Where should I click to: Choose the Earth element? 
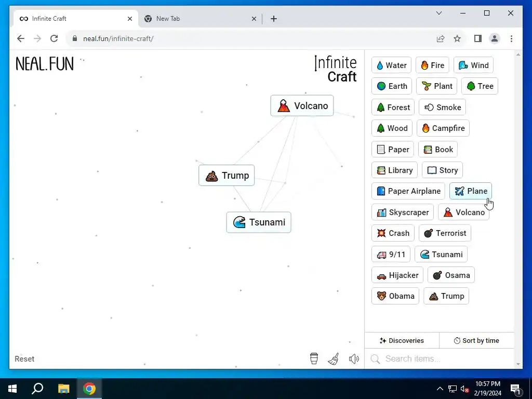click(392, 86)
